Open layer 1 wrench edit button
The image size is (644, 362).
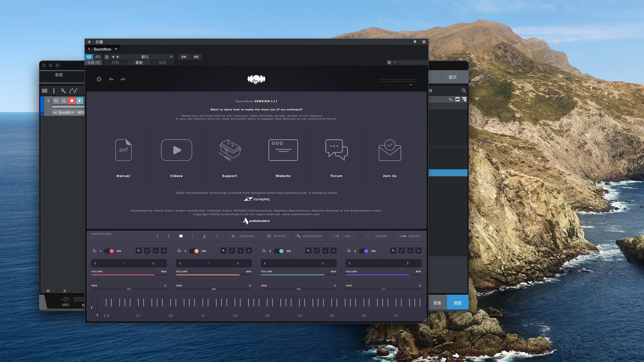pos(139,251)
